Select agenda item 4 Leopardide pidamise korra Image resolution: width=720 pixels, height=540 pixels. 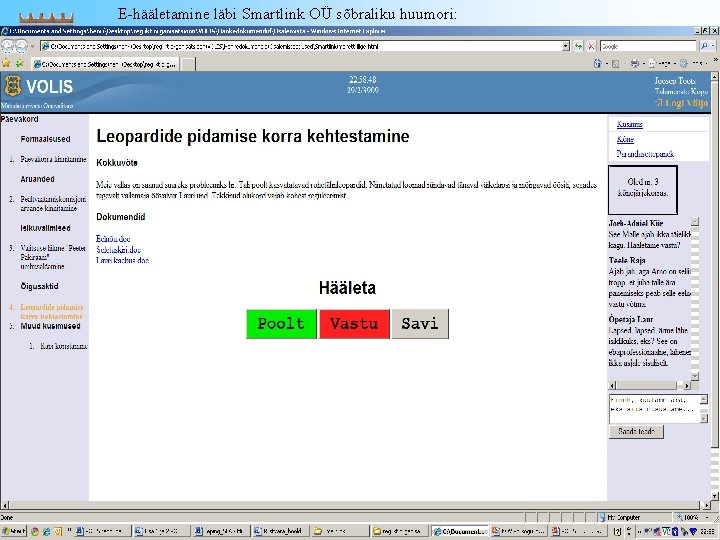pos(51,311)
